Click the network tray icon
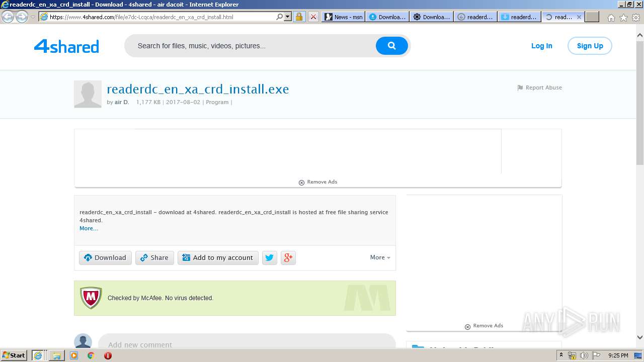 coord(572,355)
